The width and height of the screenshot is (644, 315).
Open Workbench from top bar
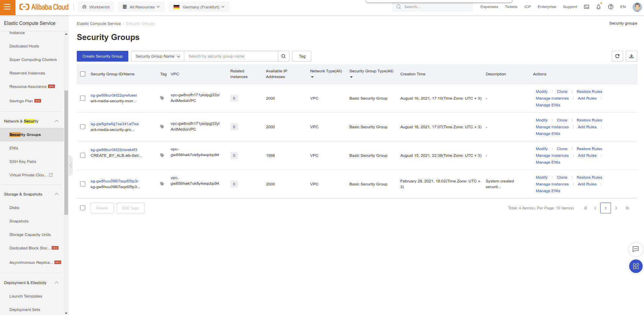[x=96, y=7]
